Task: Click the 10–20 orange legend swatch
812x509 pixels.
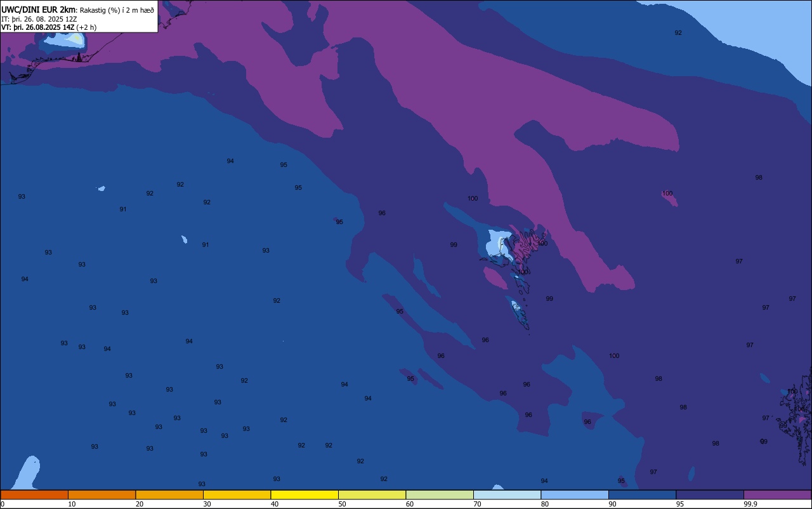Action: 101,494
